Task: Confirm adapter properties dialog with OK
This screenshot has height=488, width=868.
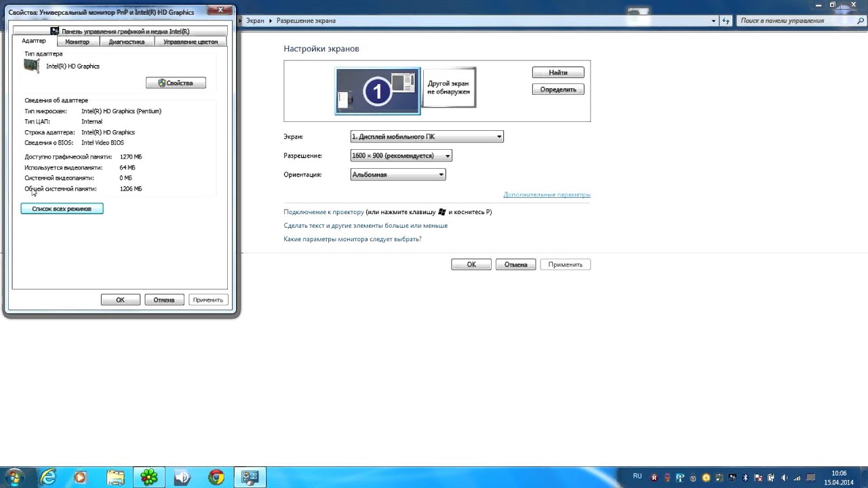Action: pos(120,300)
